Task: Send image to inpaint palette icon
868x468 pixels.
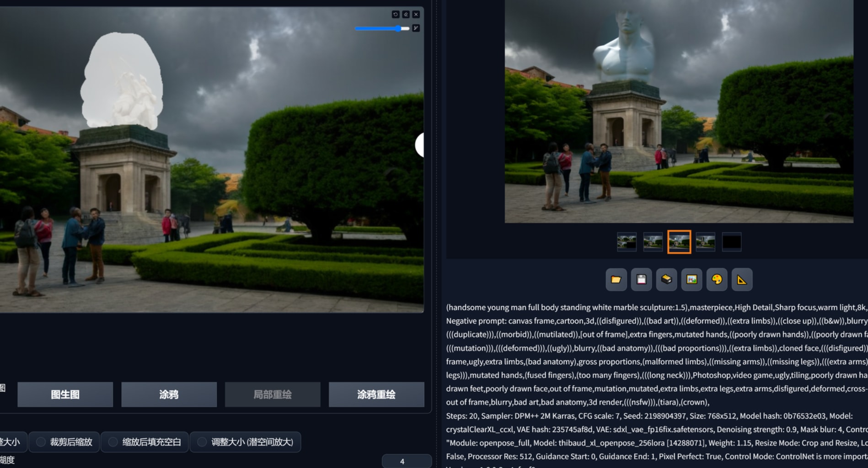Action: tap(717, 280)
